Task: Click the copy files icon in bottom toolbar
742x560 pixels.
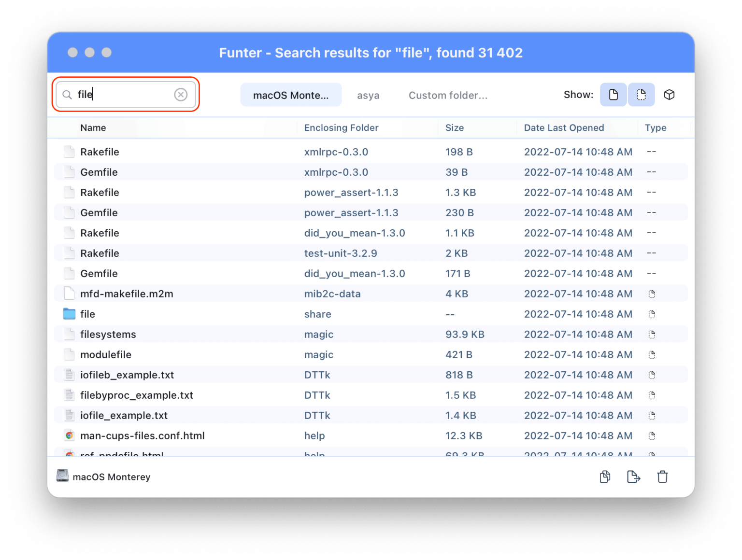Action: [604, 476]
